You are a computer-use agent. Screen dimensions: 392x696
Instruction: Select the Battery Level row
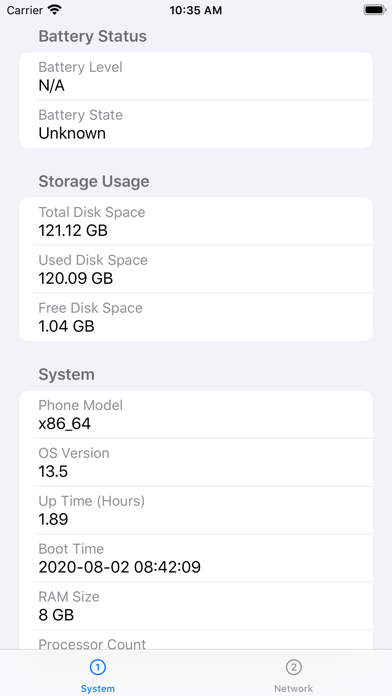[196, 76]
